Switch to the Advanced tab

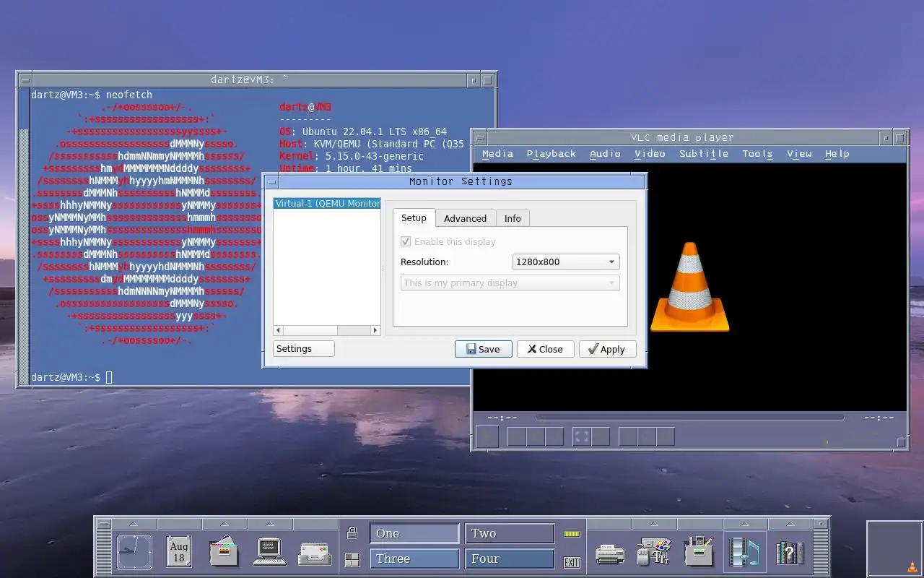[465, 218]
